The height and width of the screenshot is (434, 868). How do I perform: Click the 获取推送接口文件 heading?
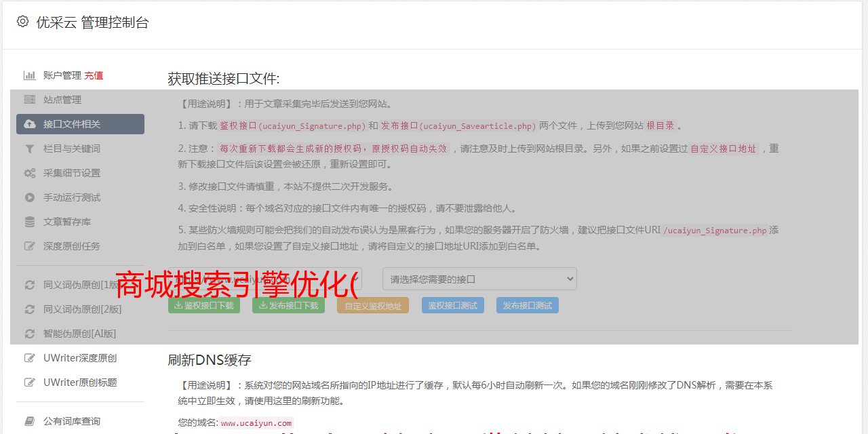click(224, 79)
